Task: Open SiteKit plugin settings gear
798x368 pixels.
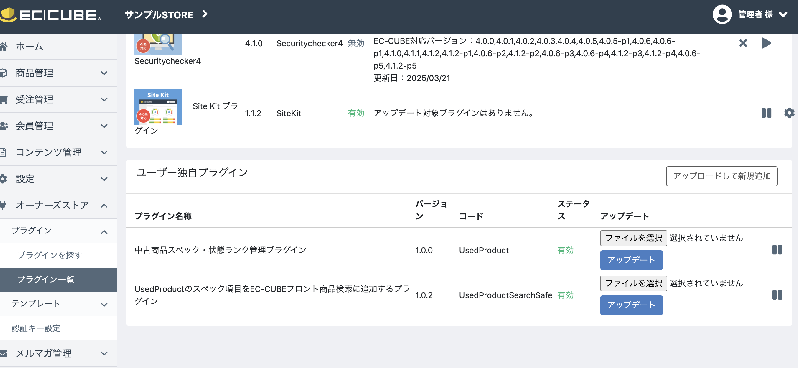Action: [789, 113]
